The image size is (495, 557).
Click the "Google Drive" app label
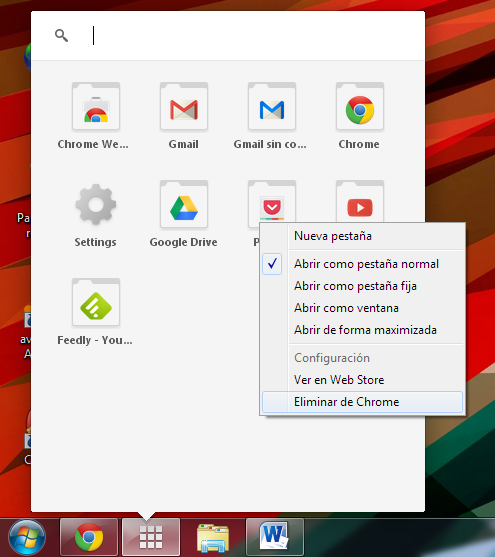point(183,242)
